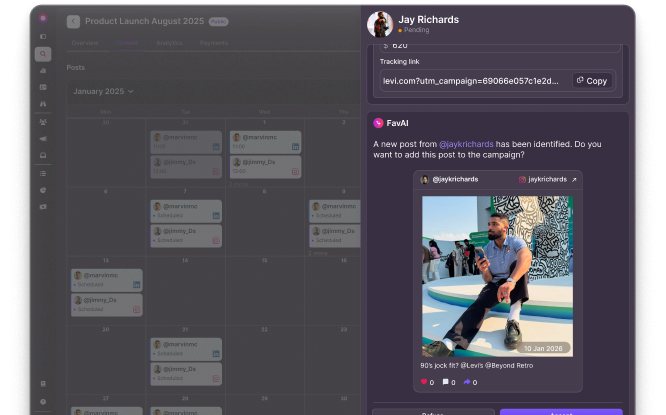Image resolution: width=666 pixels, height=415 pixels.
Task: Click the small avatar beside @jaykrichards in post card
Action: point(424,180)
